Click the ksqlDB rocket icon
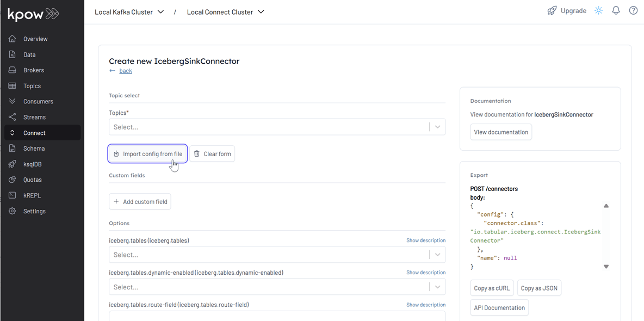Screen dimensions: 644x321 13,164
